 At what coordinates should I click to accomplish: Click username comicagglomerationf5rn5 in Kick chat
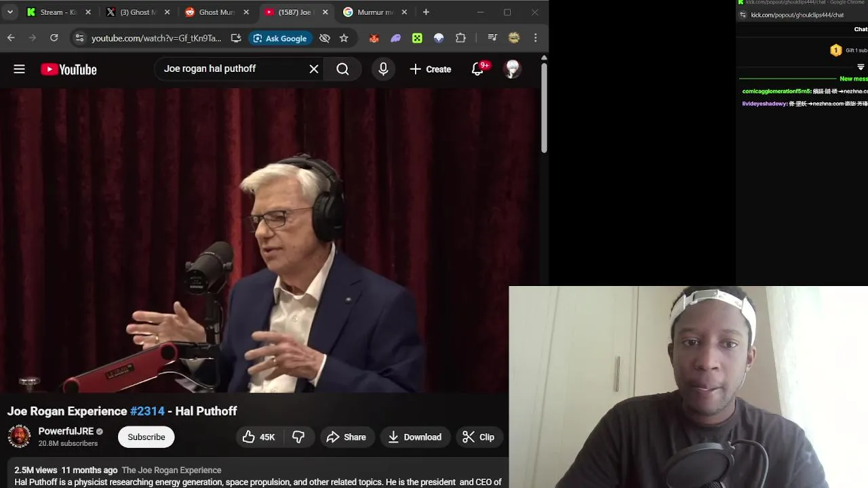(x=776, y=91)
